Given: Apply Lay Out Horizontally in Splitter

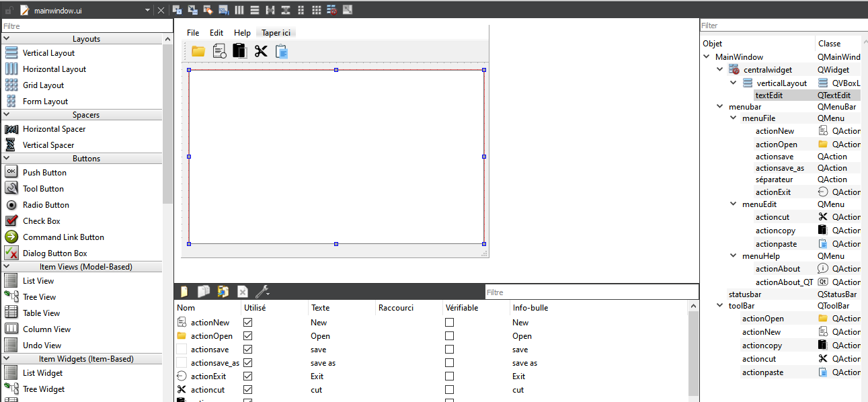Looking at the screenshot, I should 270,10.
